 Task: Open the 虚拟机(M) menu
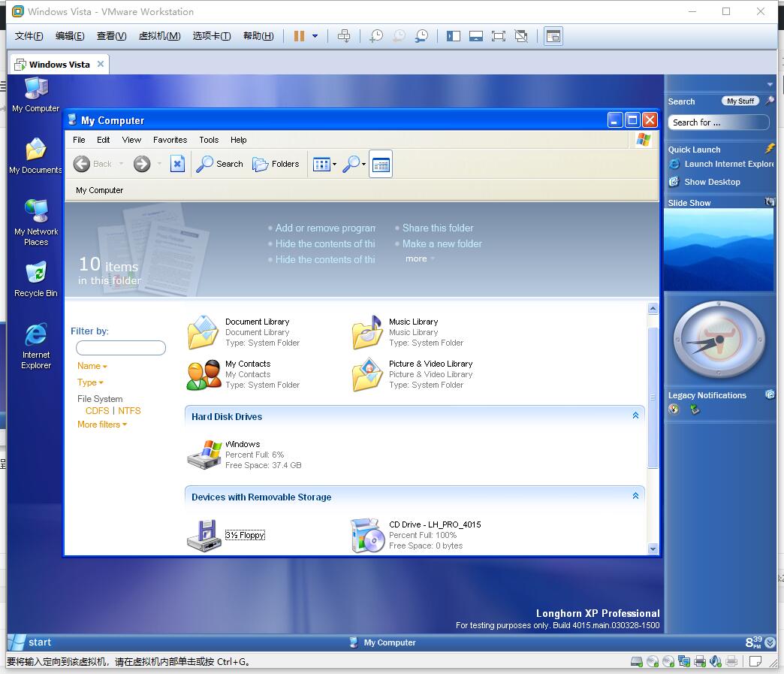point(159,36)
